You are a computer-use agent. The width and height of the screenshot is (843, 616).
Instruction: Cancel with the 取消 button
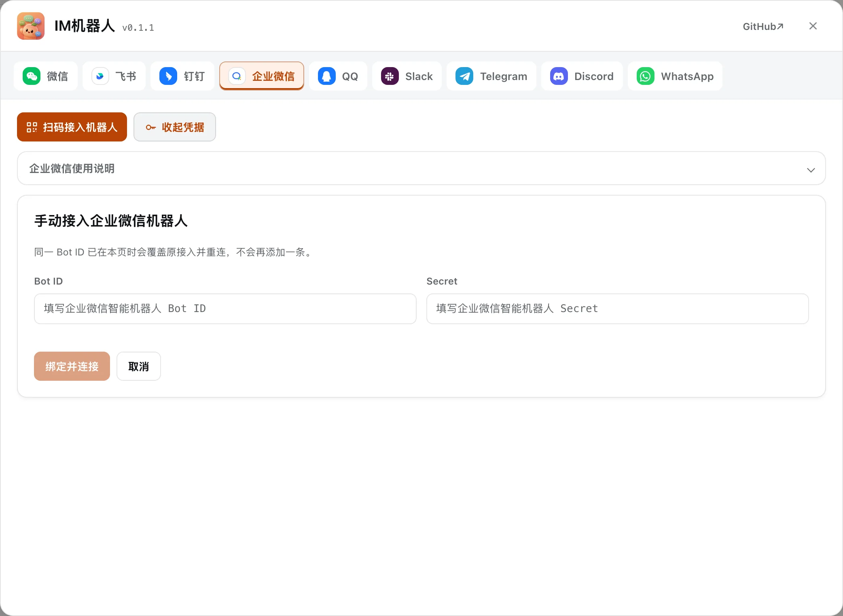point(139,366)
